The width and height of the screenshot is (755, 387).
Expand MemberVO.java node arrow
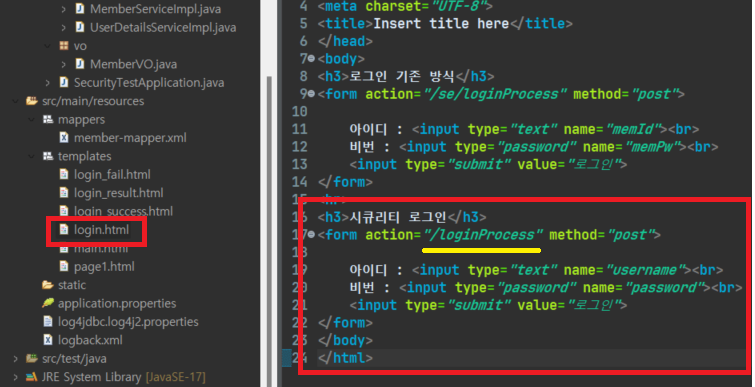[x=64, y=64]
